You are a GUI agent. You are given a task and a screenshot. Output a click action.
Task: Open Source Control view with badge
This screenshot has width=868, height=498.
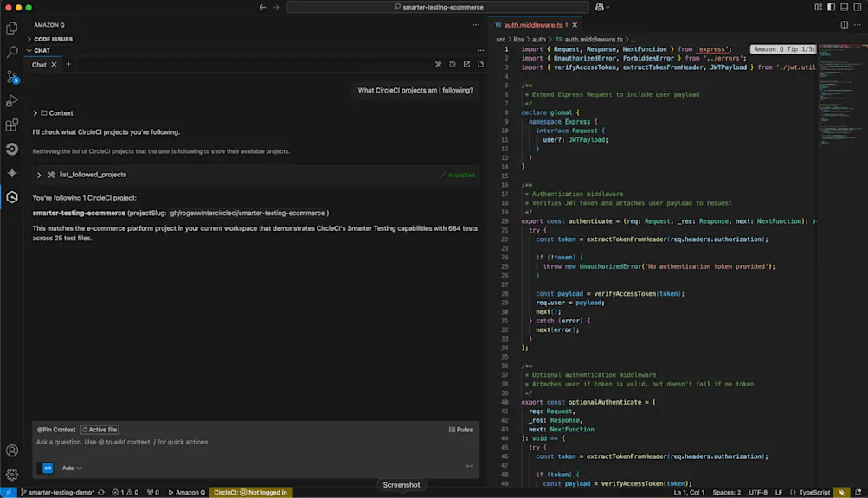click(x=12, y=77)
